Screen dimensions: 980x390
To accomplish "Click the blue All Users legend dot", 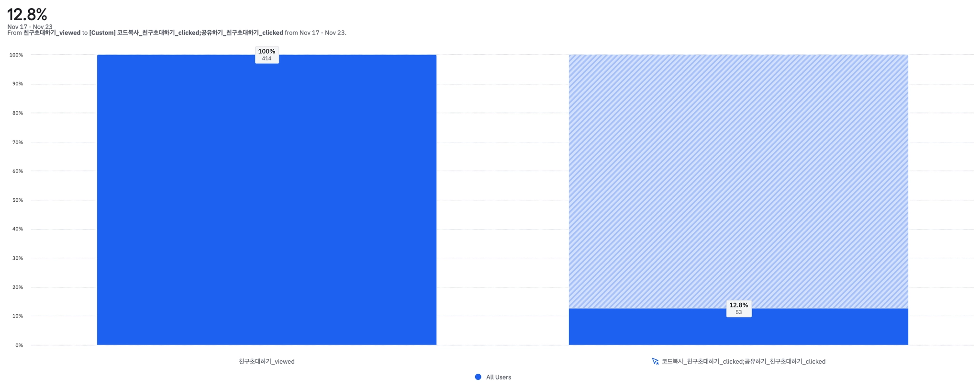I will (478, 377).
